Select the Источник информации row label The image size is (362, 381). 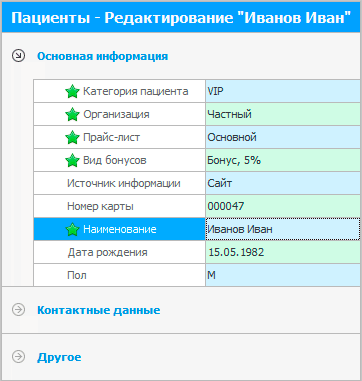pos(124,183)
